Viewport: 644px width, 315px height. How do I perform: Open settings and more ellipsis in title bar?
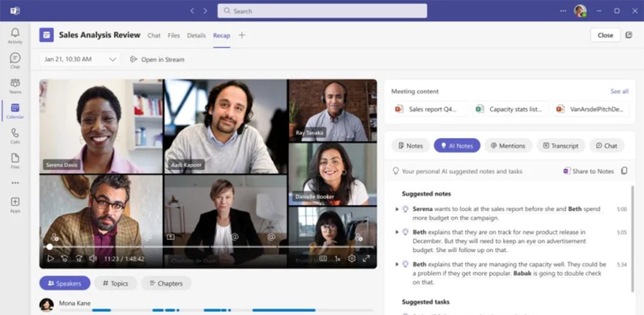tap(563, 11)
